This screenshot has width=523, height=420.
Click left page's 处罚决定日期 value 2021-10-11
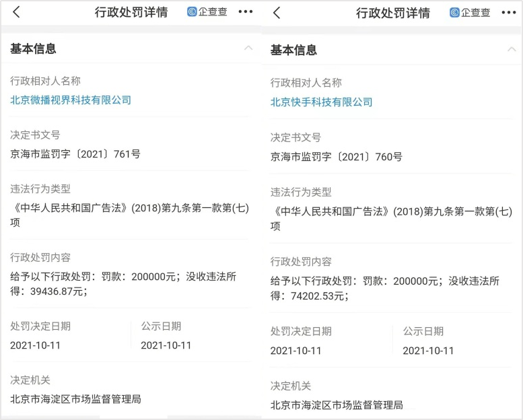[x=36, y=345]
